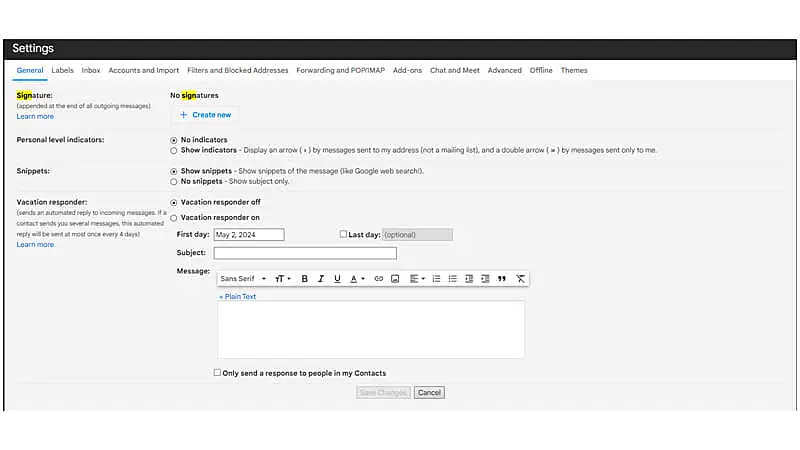Switch message editor to Plain Text
This screenshot has width=800, height=450.
point(238,296)
